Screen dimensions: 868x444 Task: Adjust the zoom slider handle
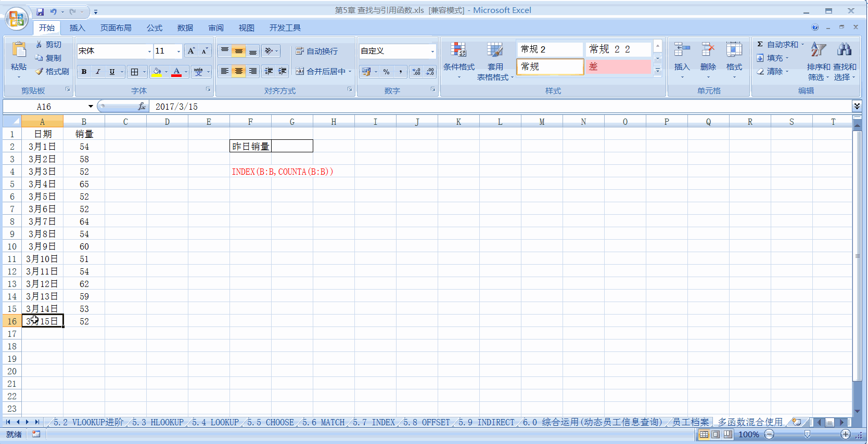pos(807,434)
